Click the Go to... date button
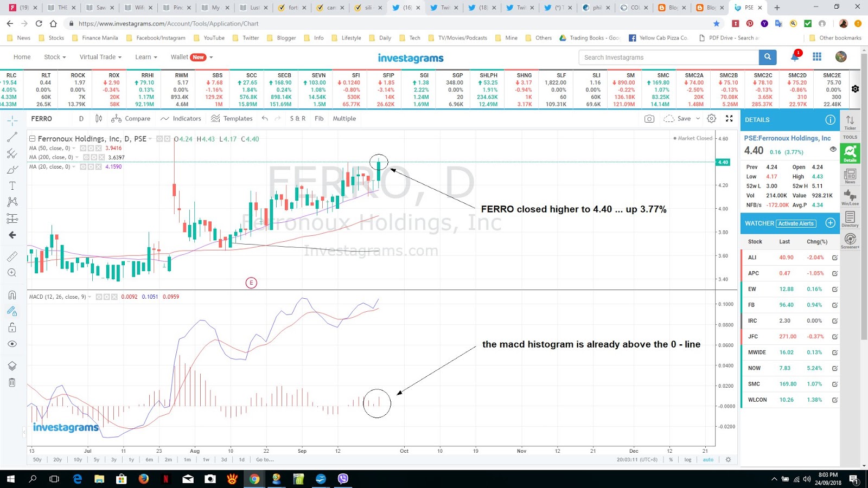 (265, 459)
